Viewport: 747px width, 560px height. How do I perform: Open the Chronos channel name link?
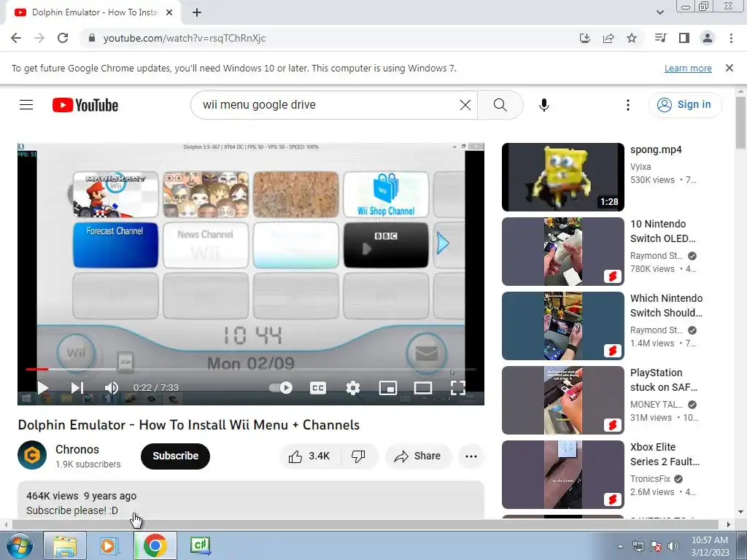(77, 449)
